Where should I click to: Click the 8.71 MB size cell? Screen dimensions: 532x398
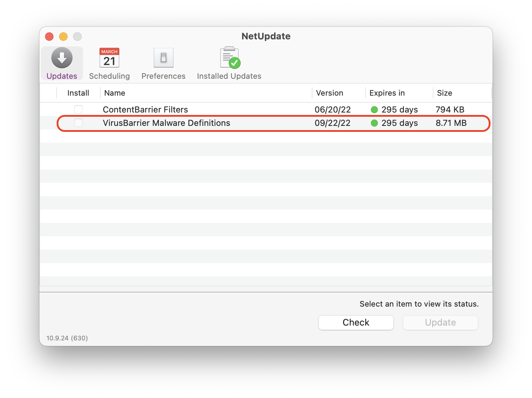point(451,123)
